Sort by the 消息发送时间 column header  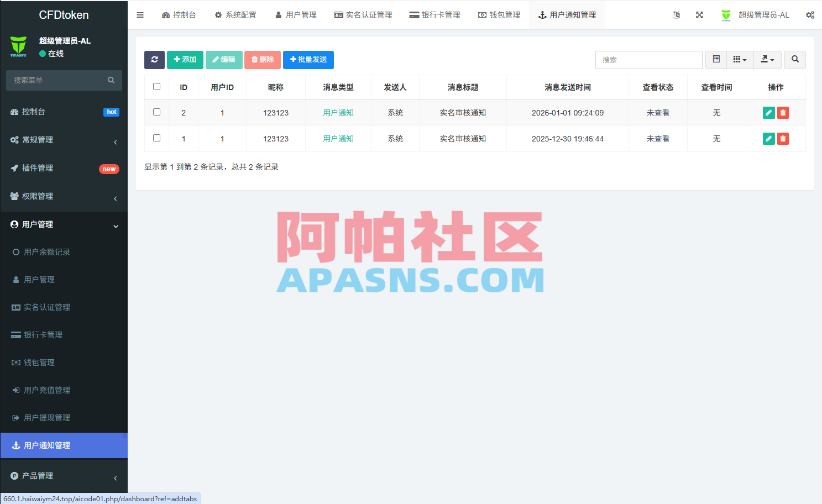pyautogui.click(x=568, y=87)
